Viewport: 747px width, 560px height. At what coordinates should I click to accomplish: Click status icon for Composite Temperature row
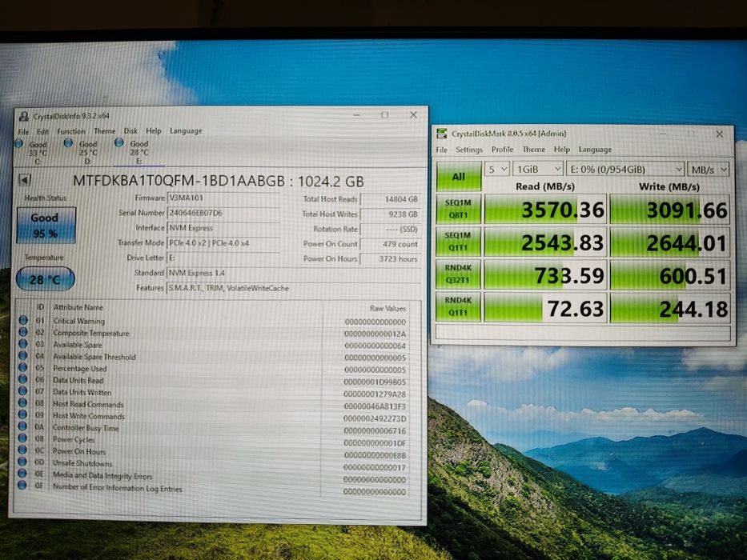[x=23, y=332]
